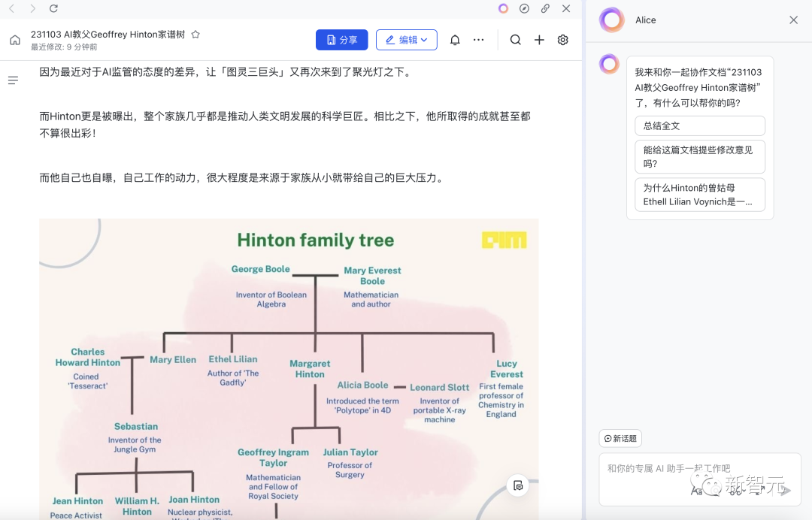Go back using the browser back arrow

point(11,9)
